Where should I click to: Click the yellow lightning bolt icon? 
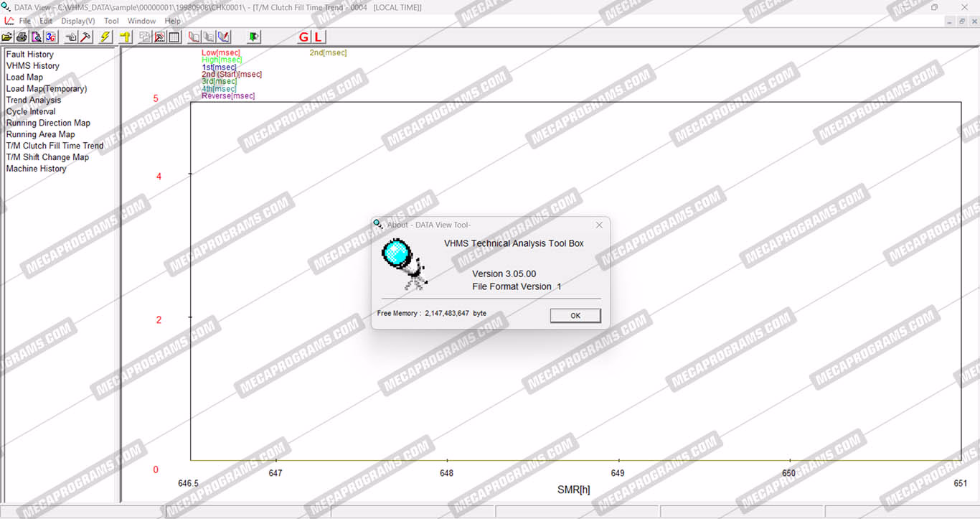coord(105,37)
